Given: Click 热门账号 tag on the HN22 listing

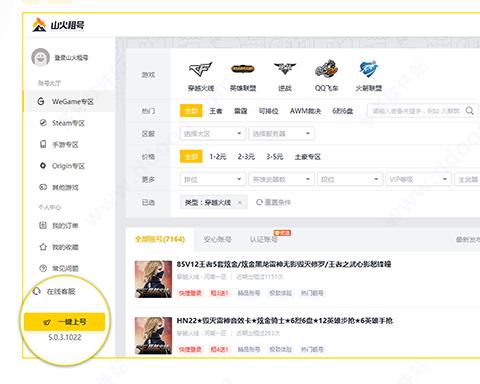Looking at the screenshot, I should pyautogui.click(x=312, y=349).
